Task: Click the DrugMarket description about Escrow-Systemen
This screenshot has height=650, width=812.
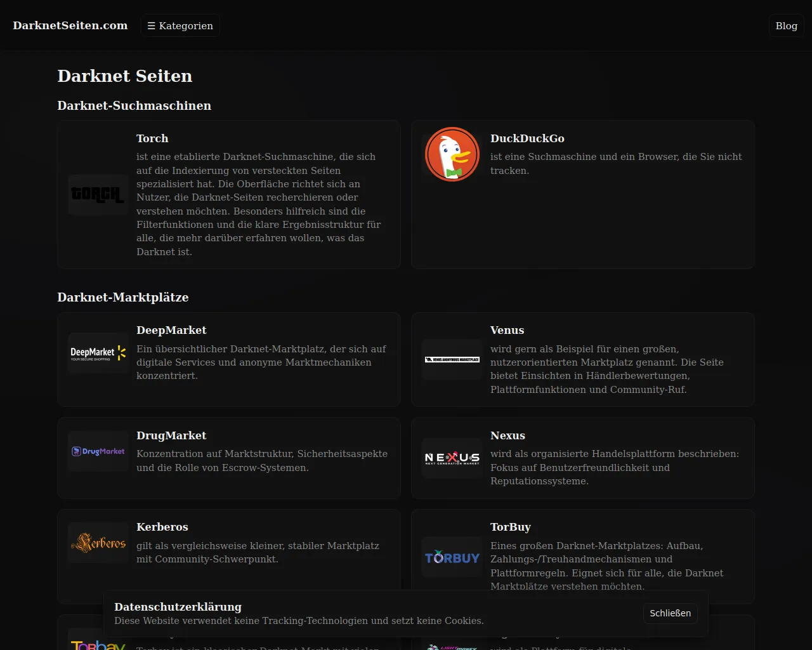Action: pyautogui.click(x=262, y=461)
